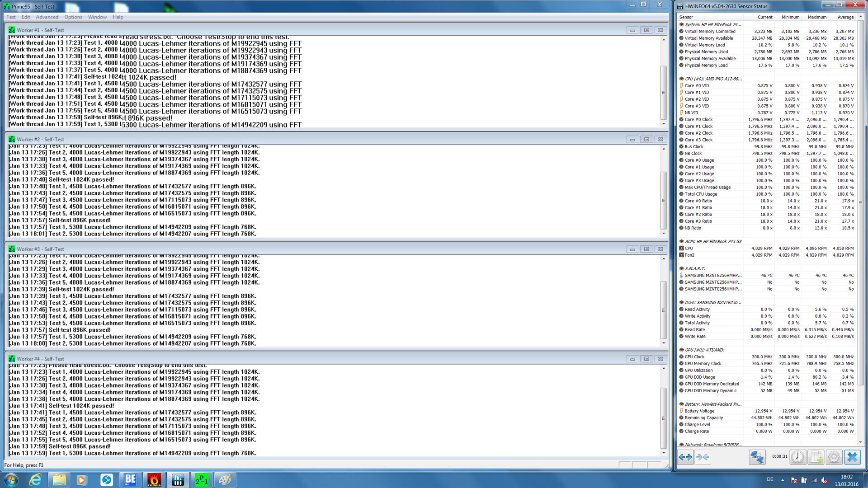Switch to BatteryEater Pro in taskbar
Image resolution: width=868 pixels, height=488 pixels.
coord(130,479)
